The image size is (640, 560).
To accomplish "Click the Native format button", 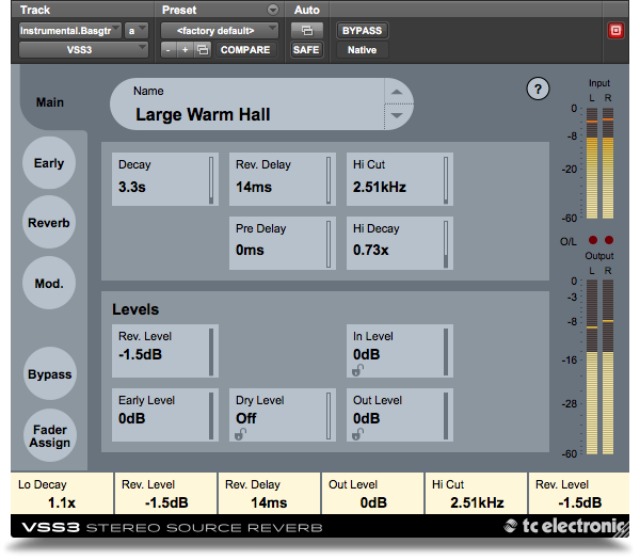I will (362, 50).
